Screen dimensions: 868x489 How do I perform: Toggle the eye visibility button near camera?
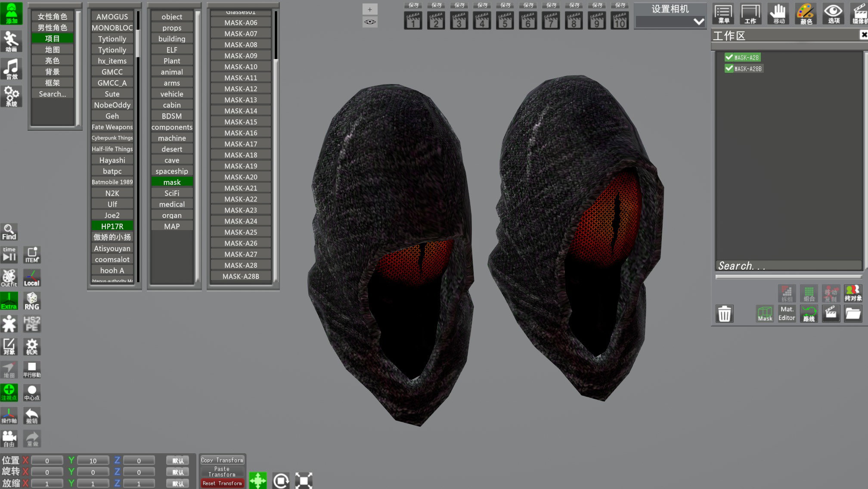(370, 22)
